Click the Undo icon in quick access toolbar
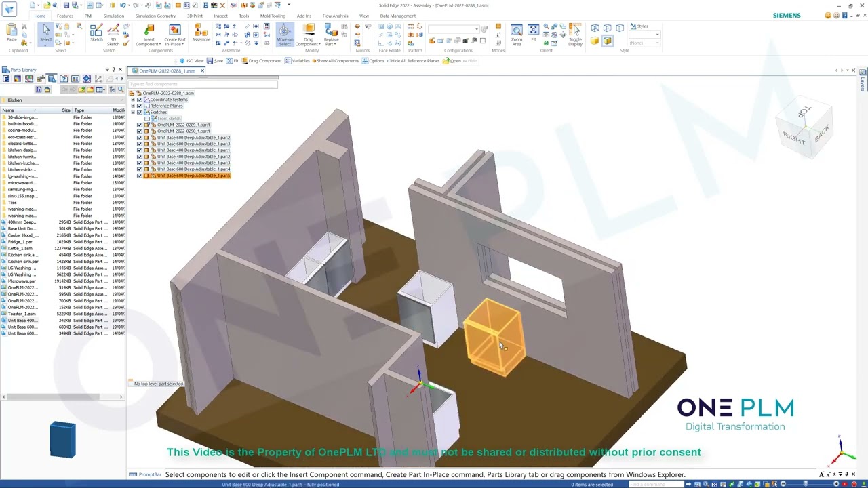The width and height of the screenshot is (868, 488). [123, 5]
